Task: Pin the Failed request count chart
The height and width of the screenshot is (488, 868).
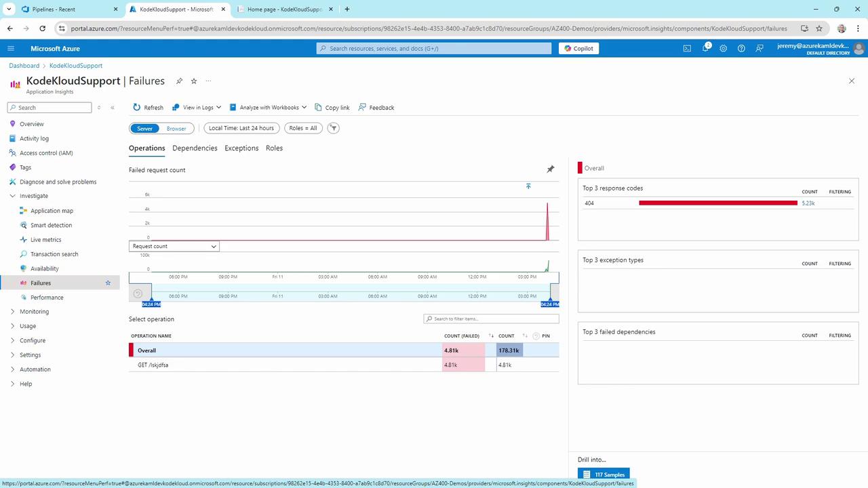Action: [551, 169]
